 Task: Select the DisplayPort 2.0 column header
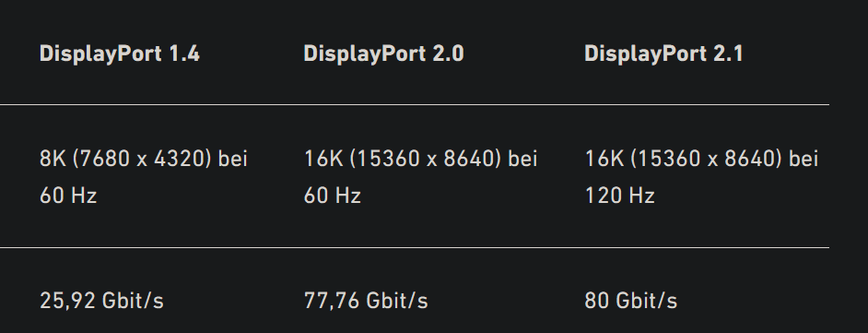pyautogui.click(x=383, y=54)
